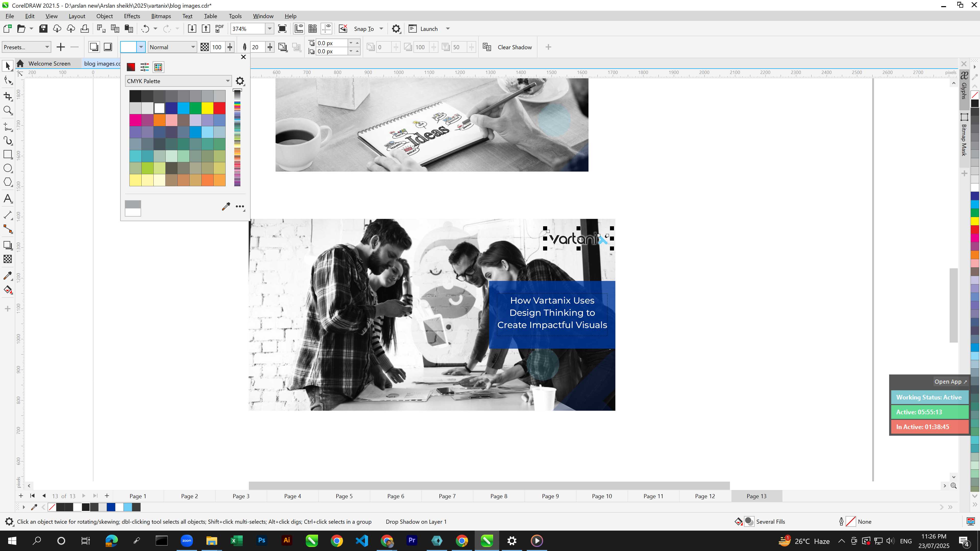
Task: Select the outer Drop Shadow tool mode
Action: [94, 47]
